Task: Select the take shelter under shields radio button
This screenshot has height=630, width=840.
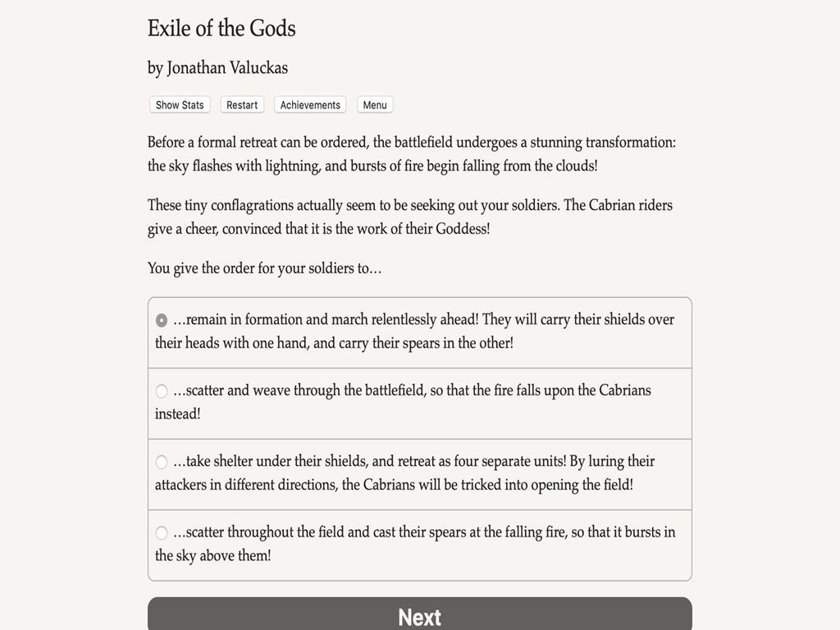Action: tap(162, 462)
